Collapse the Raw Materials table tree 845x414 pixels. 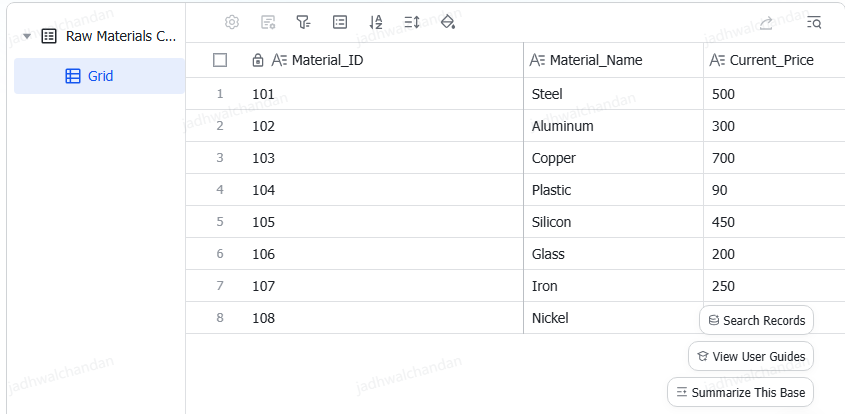pyautogui.click(x=27, y=37)
